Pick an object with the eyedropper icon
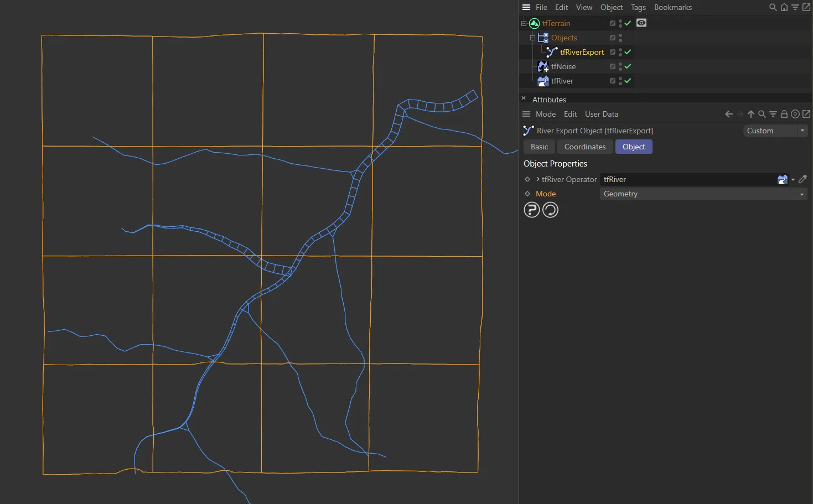 803,179
